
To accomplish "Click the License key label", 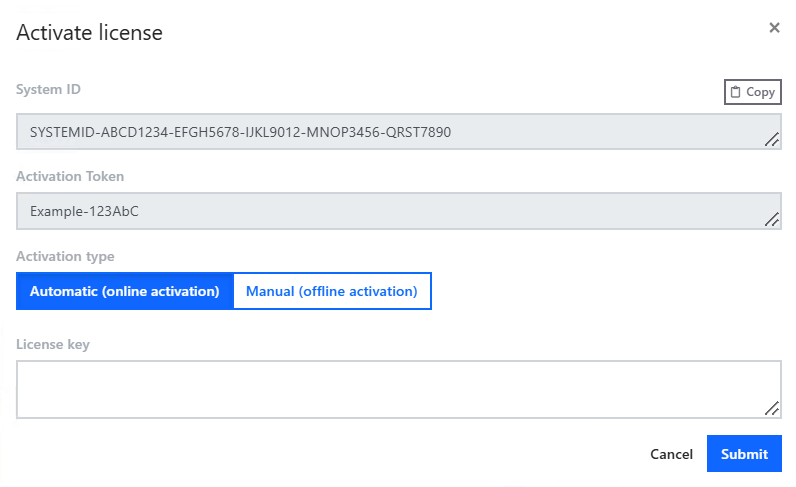I will (53, 344).
